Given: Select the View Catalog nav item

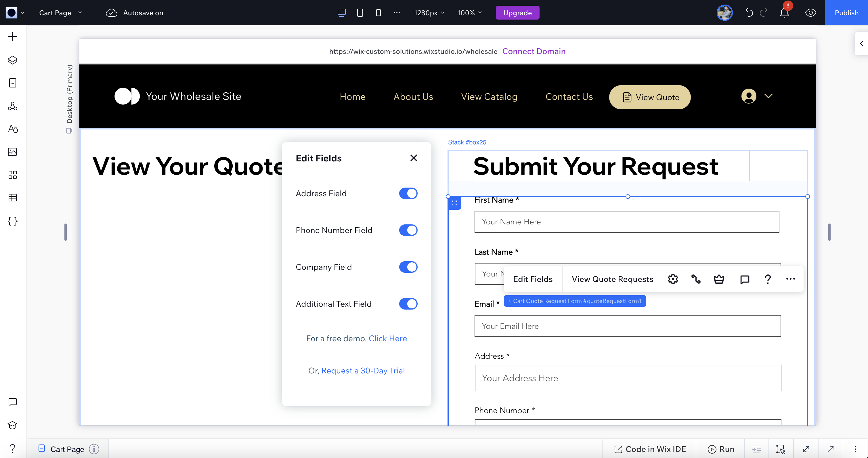Looking at the screenshot, I should coord(489,97).
